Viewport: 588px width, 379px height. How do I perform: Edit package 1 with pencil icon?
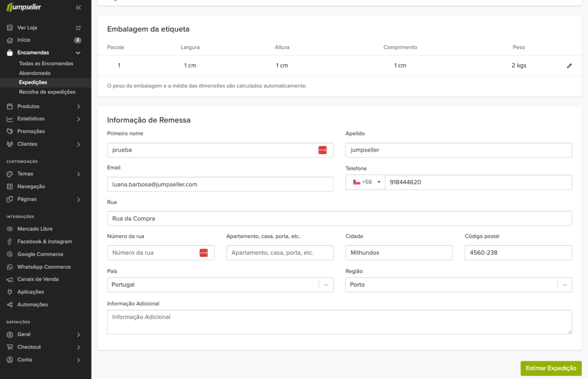coord(569,66)
